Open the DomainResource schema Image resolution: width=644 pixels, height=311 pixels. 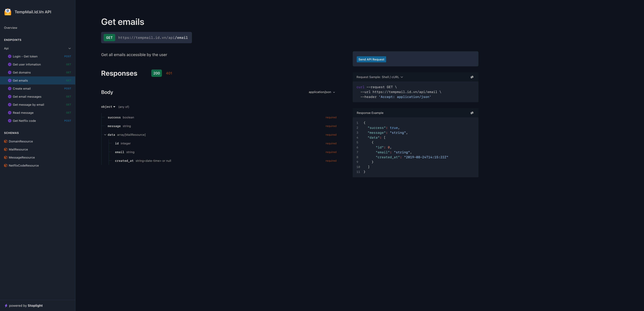[37, 141]
